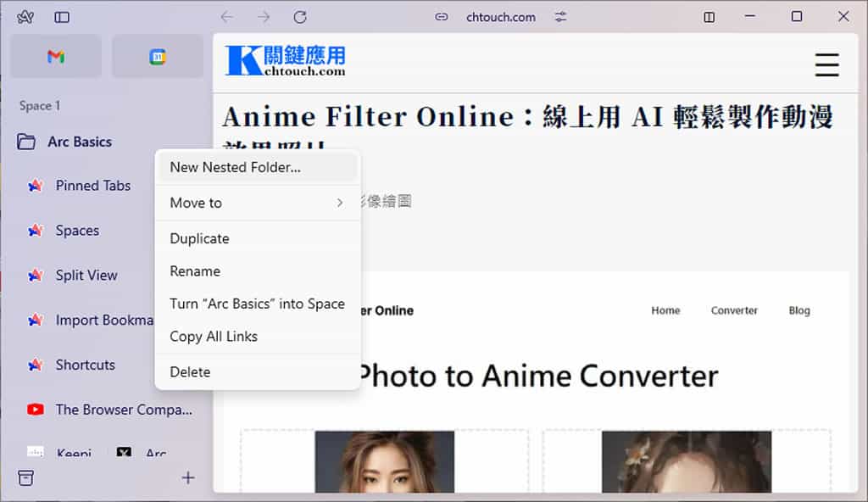Open the Shortcuts sidebar tab

[x=86, y=365]
